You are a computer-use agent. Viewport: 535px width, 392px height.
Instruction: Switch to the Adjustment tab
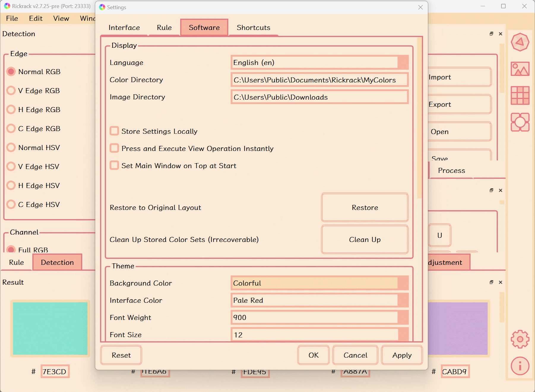[449, 262]
